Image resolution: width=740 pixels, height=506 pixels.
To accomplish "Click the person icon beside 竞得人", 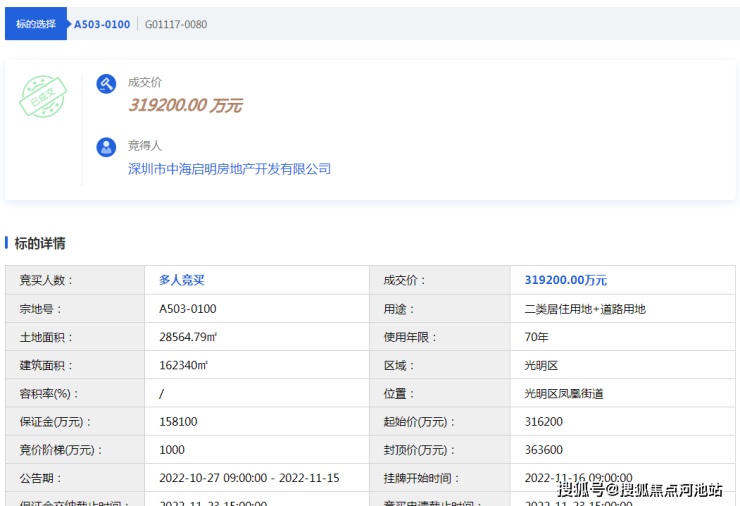I will click(106, 147).
